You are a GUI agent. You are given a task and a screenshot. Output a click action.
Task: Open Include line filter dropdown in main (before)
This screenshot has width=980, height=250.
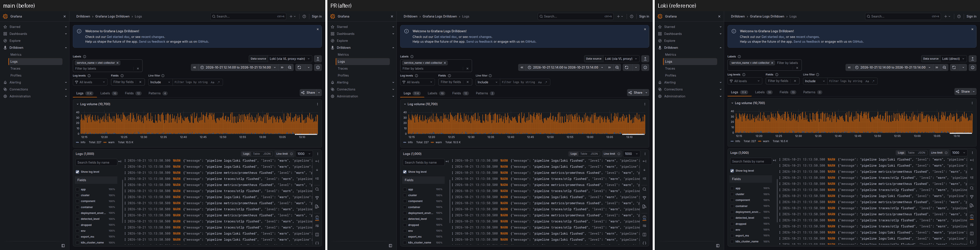(159, 82)
